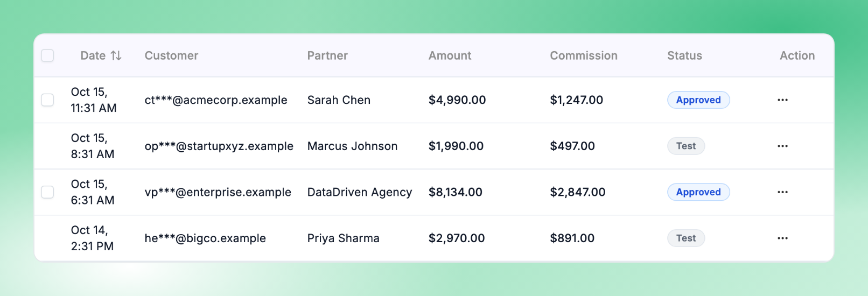Open actions menu for Priya Sharma row
Viewport: 868px width, 296px height.
pyautogui.click(x=782, y=238)
